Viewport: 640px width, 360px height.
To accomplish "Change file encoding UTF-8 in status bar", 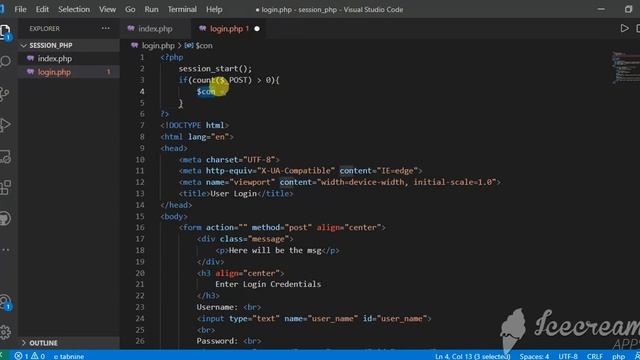I will (x=568, y=356).
